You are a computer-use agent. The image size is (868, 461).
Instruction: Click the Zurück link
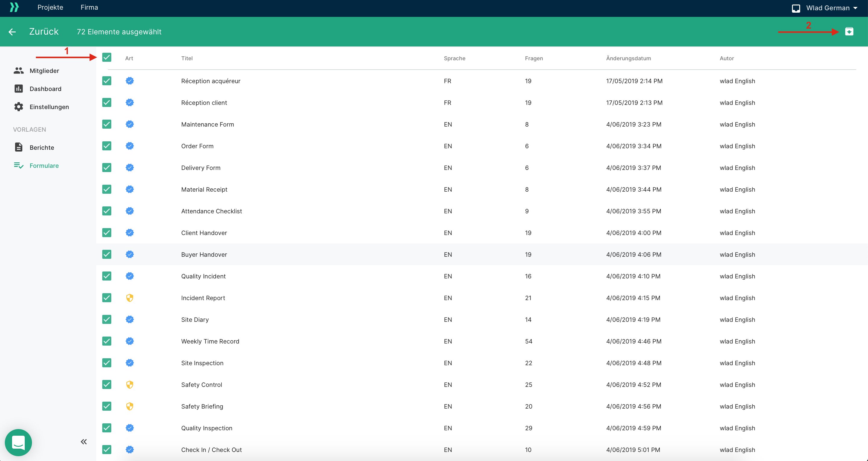pyautogui.click(x=44, y=32)
